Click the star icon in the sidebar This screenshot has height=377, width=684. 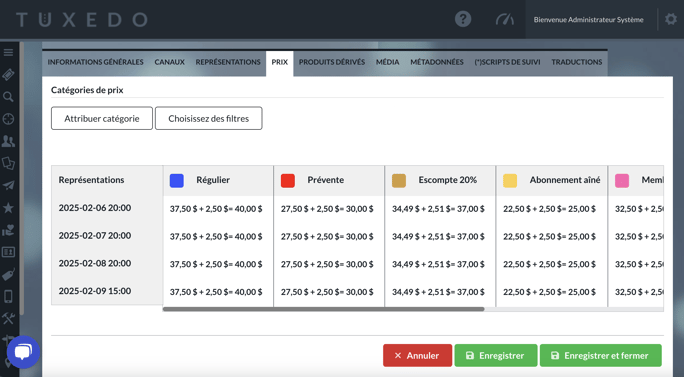[8, 208]
